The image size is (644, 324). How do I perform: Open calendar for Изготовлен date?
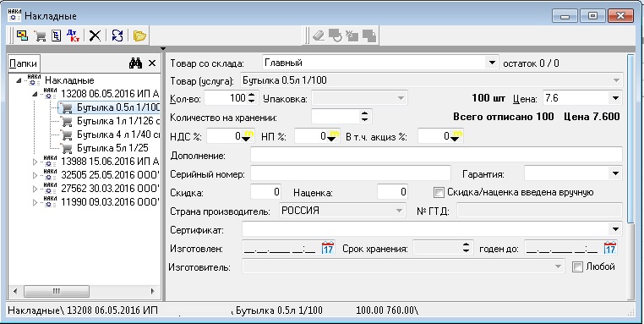pos(328,249)
